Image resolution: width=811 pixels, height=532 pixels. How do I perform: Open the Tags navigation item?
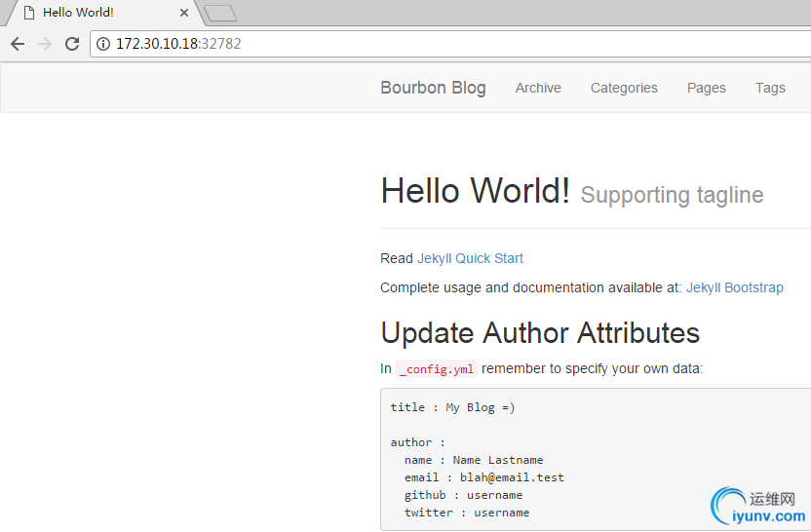770,88
